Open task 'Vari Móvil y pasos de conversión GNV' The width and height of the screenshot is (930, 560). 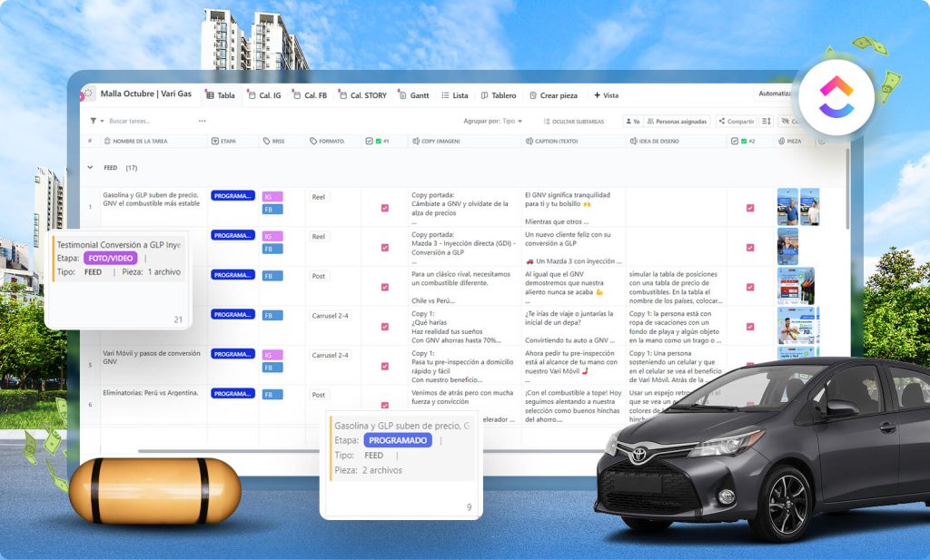click(152, 358)
